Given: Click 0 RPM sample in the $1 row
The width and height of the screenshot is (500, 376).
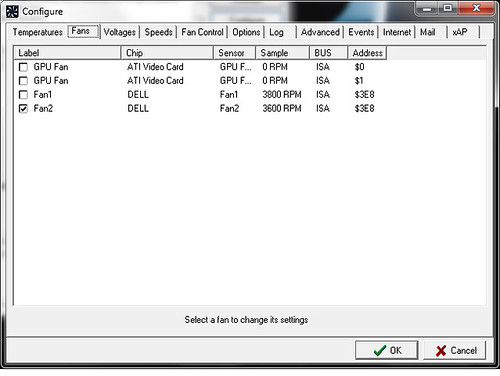Looking at the screenshot, I should point(275,81).
